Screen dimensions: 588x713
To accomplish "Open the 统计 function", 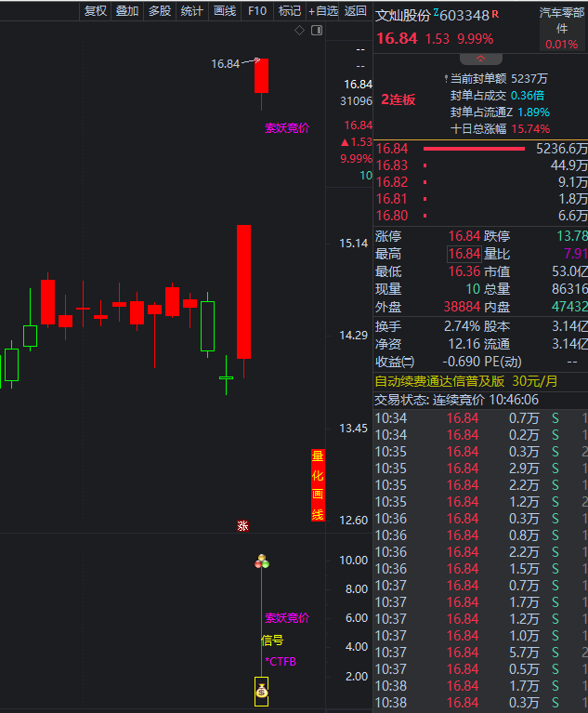I will click(191, 10).
